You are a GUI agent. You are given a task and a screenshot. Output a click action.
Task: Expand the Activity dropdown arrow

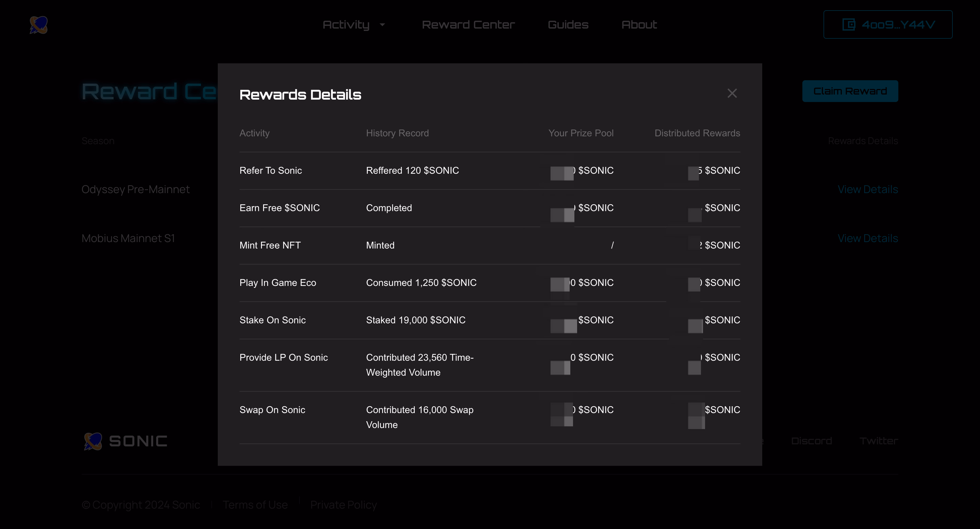(382, 25)
